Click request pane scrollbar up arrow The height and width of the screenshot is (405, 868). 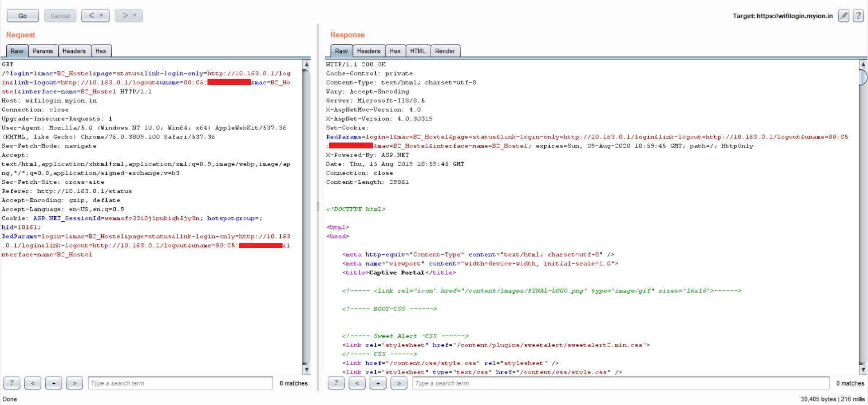[307, 64]
